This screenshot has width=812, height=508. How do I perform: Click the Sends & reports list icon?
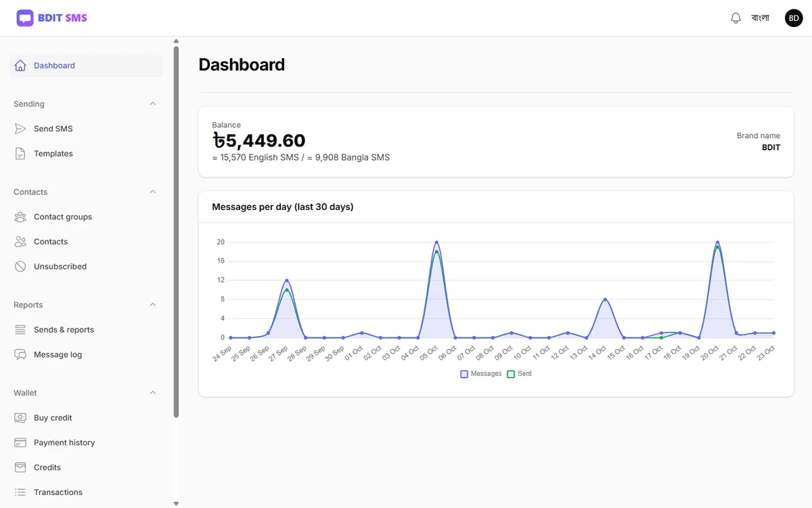click(20, 330)
